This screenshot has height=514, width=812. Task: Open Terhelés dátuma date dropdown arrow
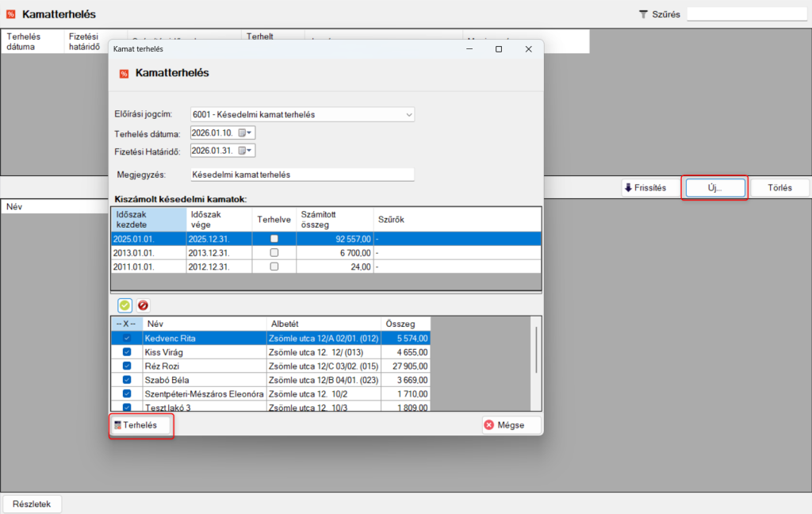click(251, 133)
